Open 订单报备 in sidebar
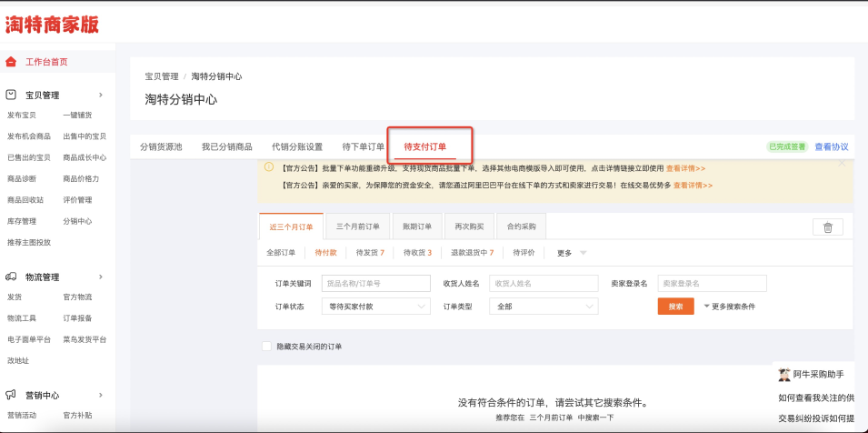This screenshot has height=433, width=868. coord(77,317)
